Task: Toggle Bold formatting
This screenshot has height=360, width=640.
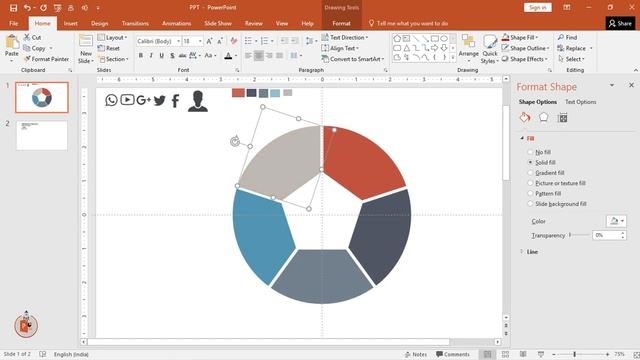Action: [141, 56]
